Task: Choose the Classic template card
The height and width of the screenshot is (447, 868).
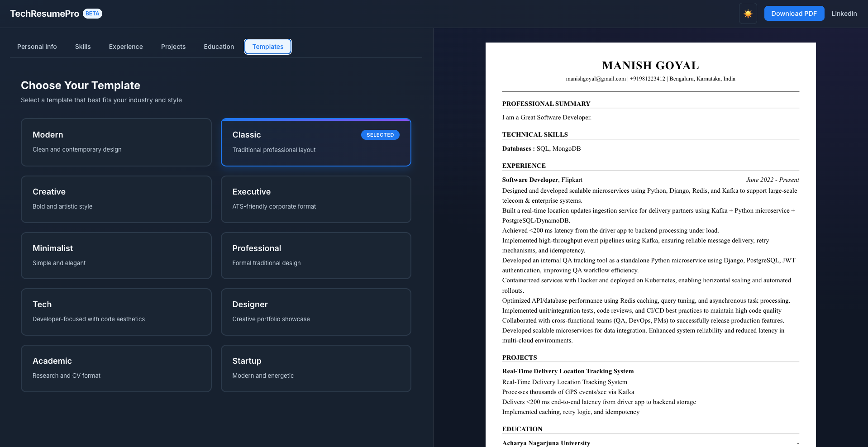Action: click(x=316, y=142)
